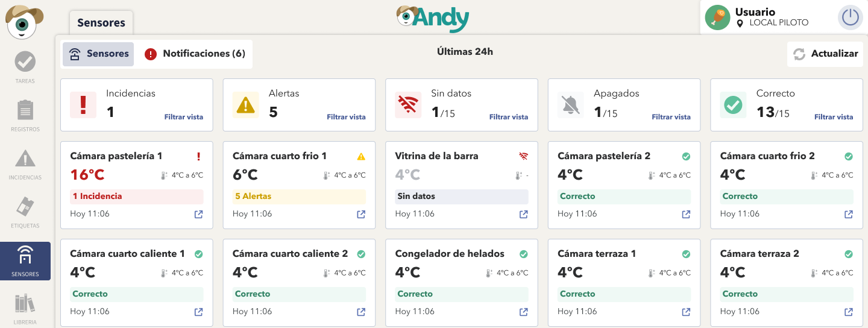868x328 pixels.
Task: Click the power button icon
Action: [850, 17]
